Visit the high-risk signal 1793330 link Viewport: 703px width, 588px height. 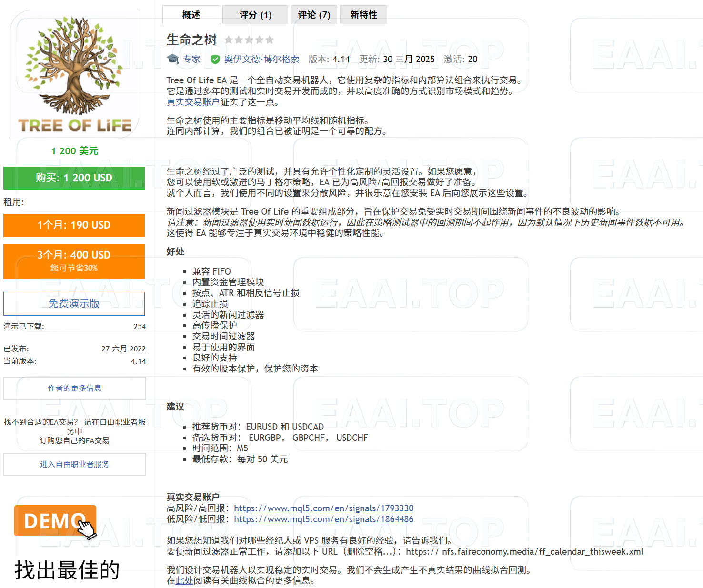point(324,508)
